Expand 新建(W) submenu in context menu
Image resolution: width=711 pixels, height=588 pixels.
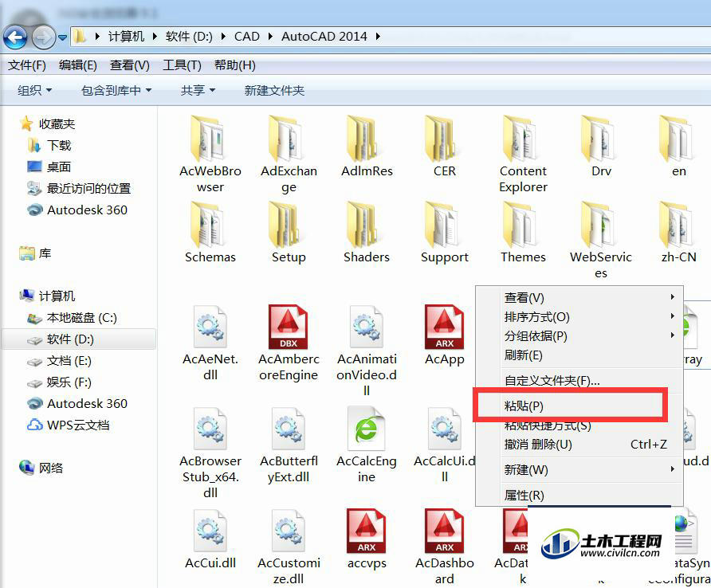tap(579, 469)
